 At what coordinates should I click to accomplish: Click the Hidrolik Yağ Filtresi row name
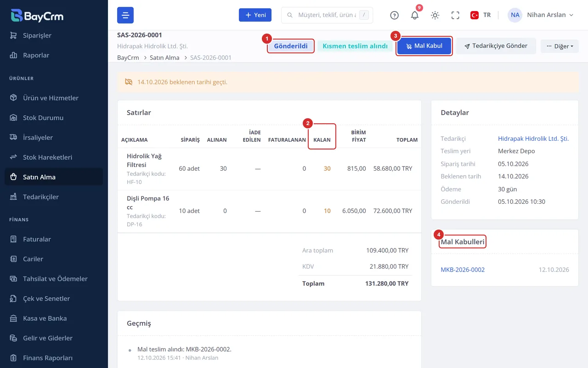[144, 161]
